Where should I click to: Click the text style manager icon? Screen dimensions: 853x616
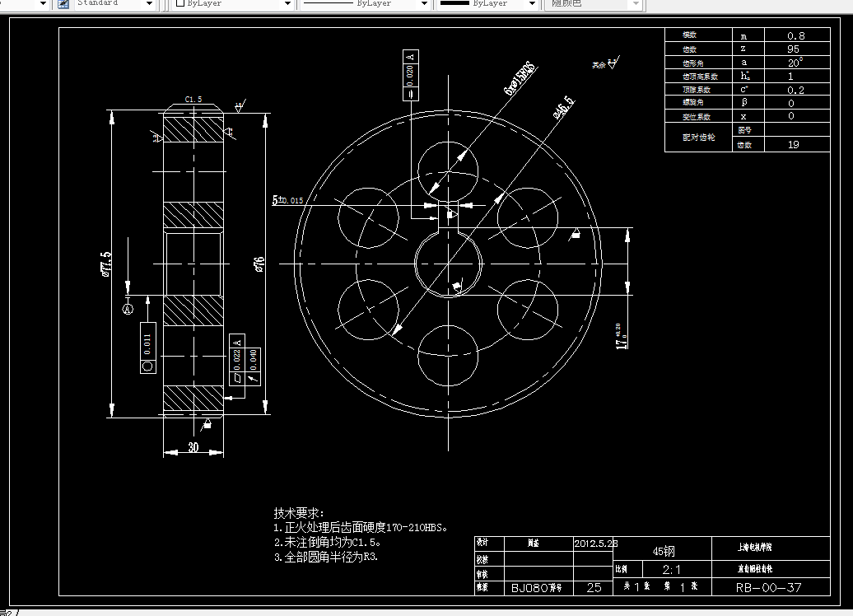point(63,4)
